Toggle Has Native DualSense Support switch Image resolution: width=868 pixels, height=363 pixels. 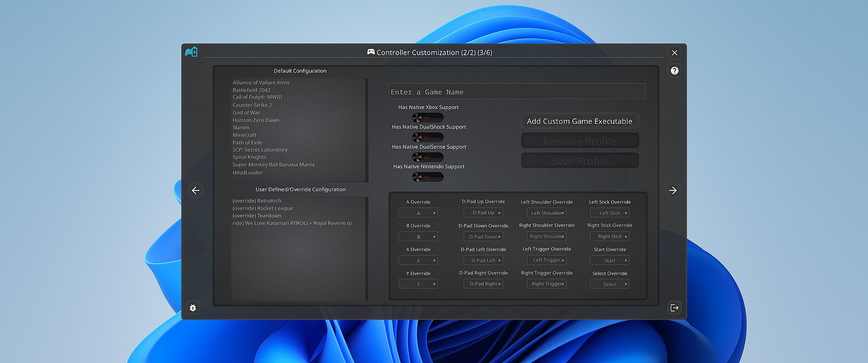[x=427, y=157]
